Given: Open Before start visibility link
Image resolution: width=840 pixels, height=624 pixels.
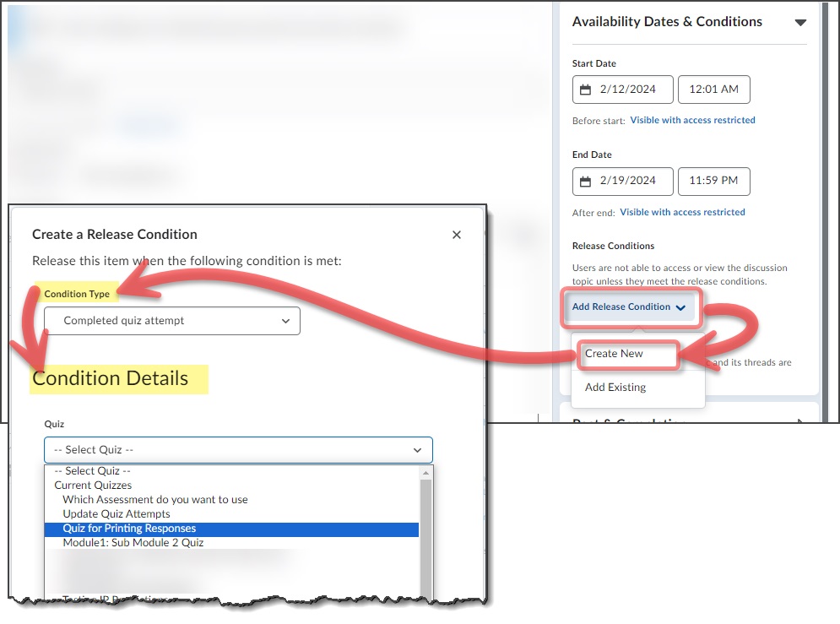Looking at the screenshot, I should click(692, 121).
